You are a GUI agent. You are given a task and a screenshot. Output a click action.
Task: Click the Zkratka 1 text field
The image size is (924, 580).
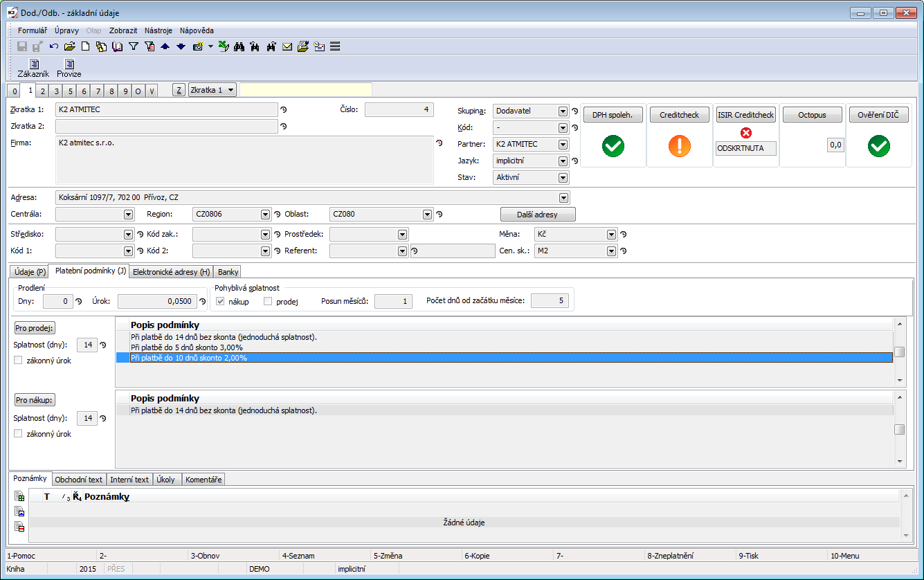pyautogui.click(x=166, y=110)
